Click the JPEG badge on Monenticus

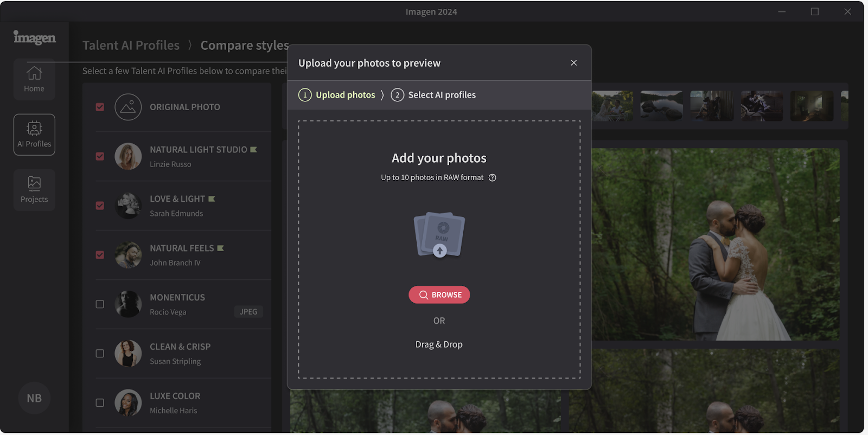click(x=248, y=311)
